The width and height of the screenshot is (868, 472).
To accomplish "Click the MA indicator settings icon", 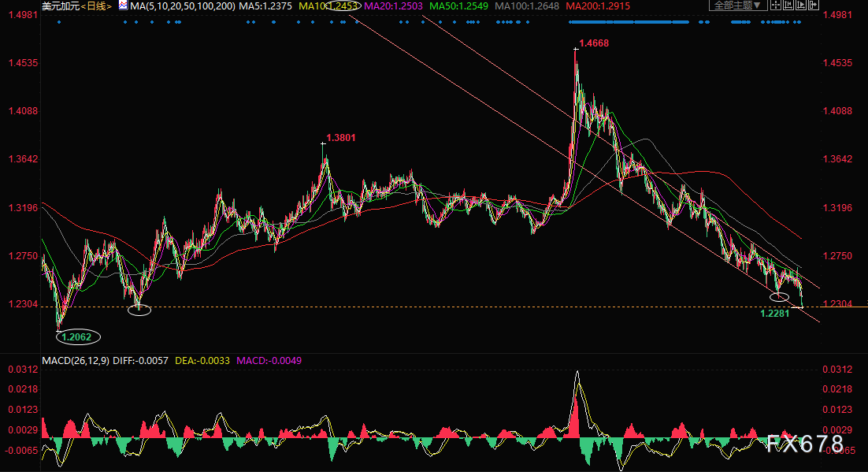I will [122, 6].
